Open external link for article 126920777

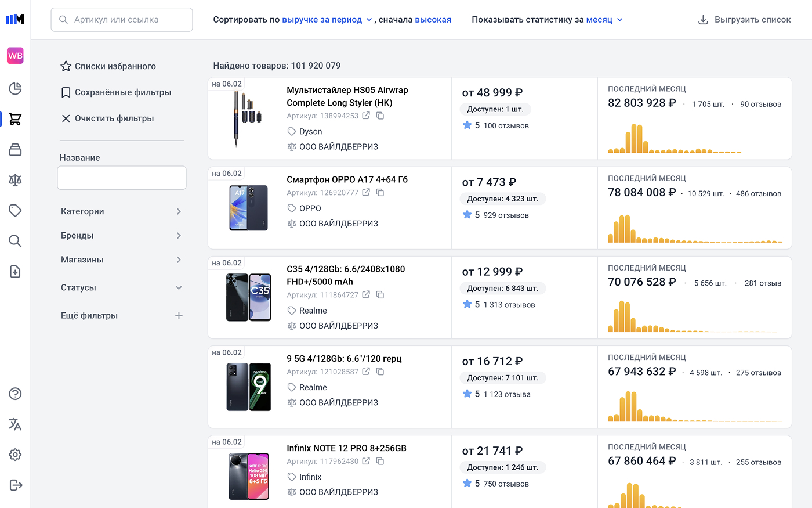coord(366,192)
